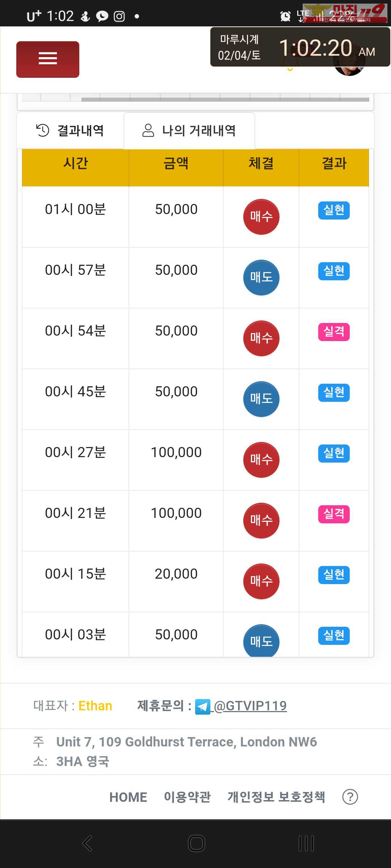Tap the profile avatar picture
The image size is (391, 868).
pyautogui.click(x=349, y=71)
